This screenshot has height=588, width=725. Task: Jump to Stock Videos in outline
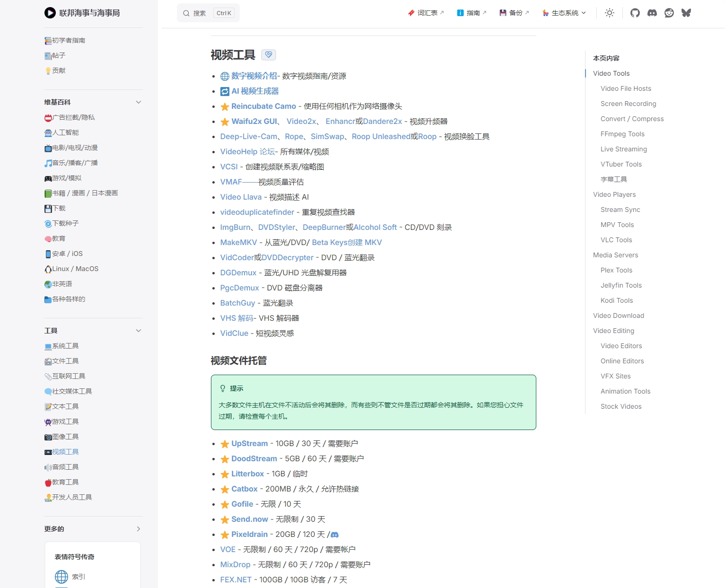click(621, 406)
